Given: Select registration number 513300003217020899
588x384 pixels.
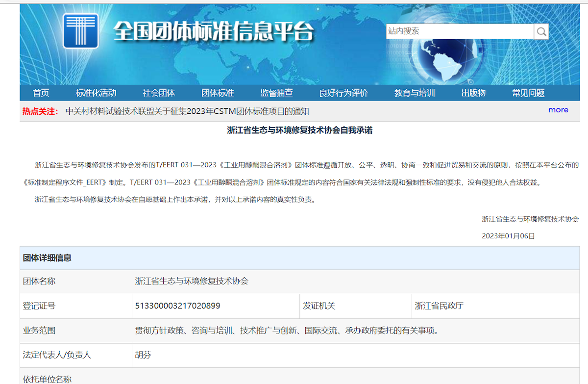Looking at the screenshot, I should [177, 306].
